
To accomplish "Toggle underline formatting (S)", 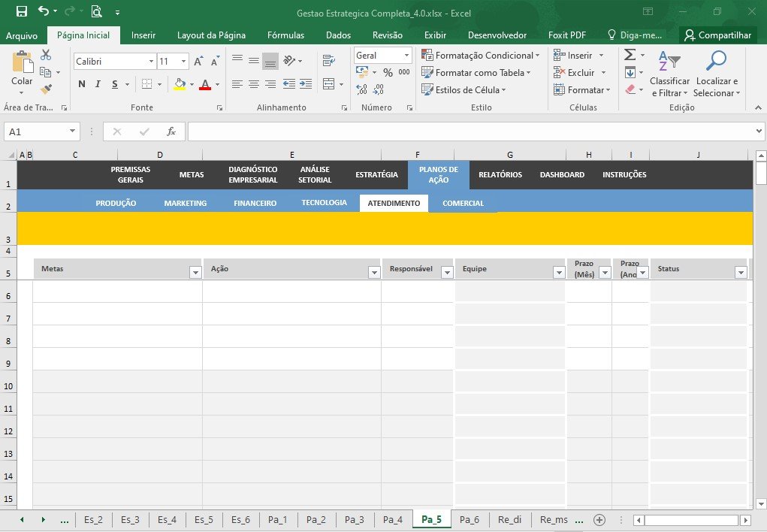I will point(114,83).
